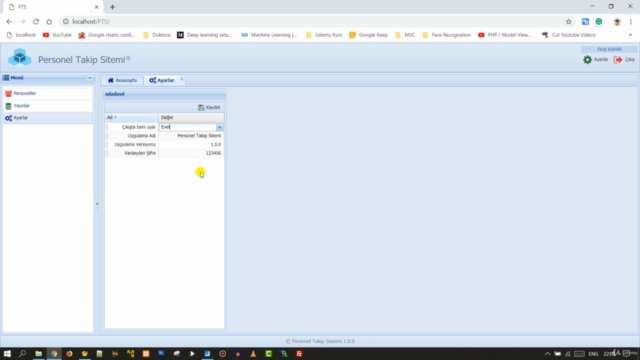
Task: Open Windows taskbar search
Action: (22, 353)
